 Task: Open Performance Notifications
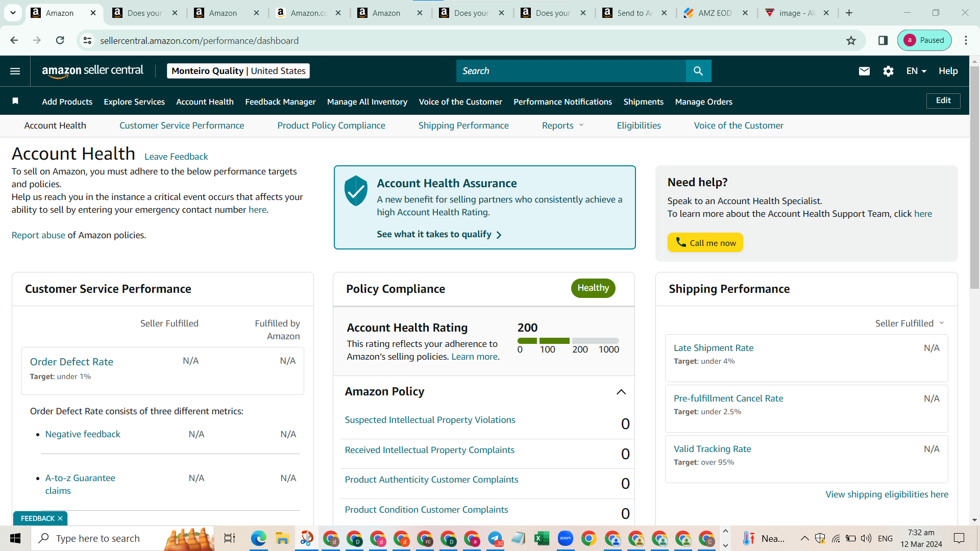[562, 102]
